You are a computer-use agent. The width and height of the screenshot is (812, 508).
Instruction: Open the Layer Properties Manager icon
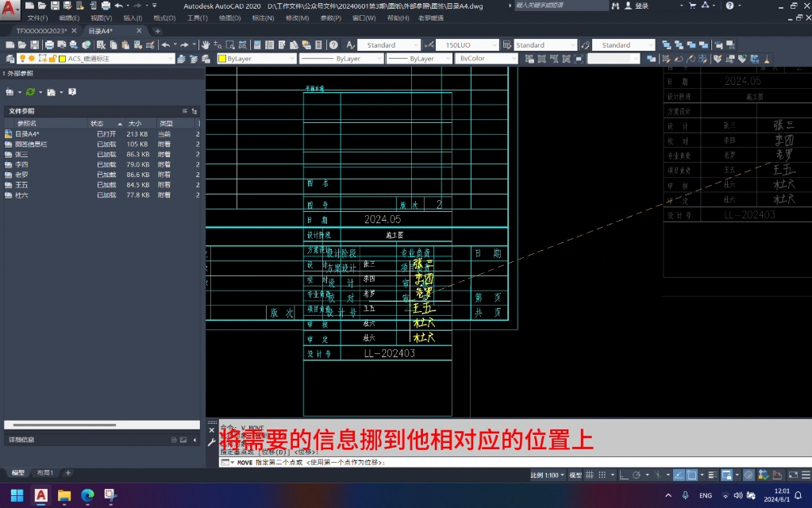(x=11, y=58)
